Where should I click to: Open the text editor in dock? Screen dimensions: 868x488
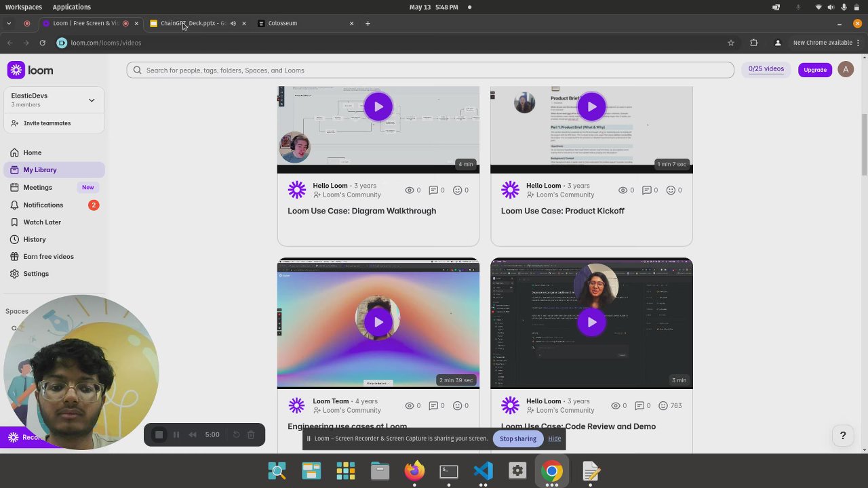pyautogui.click(x=591, y=470)
